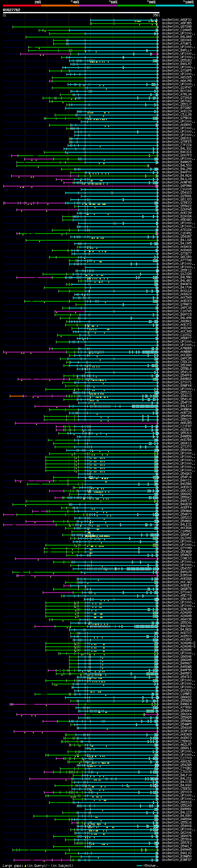Image resolution: width=197 pixels, height=868 pixels.
Task: Click hit label UniRef100_C1E4M2
Action: point(177,233)
